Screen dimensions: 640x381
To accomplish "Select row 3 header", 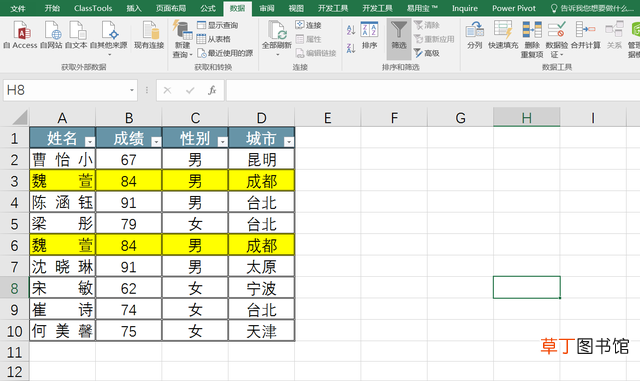I will point(14,181).
